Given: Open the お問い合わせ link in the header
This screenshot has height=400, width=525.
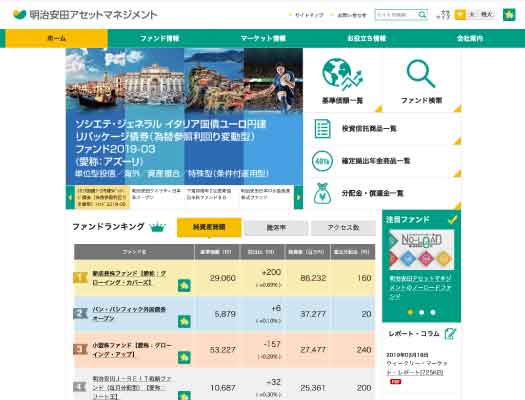Looking at the screenshot, I should [351, 15].
